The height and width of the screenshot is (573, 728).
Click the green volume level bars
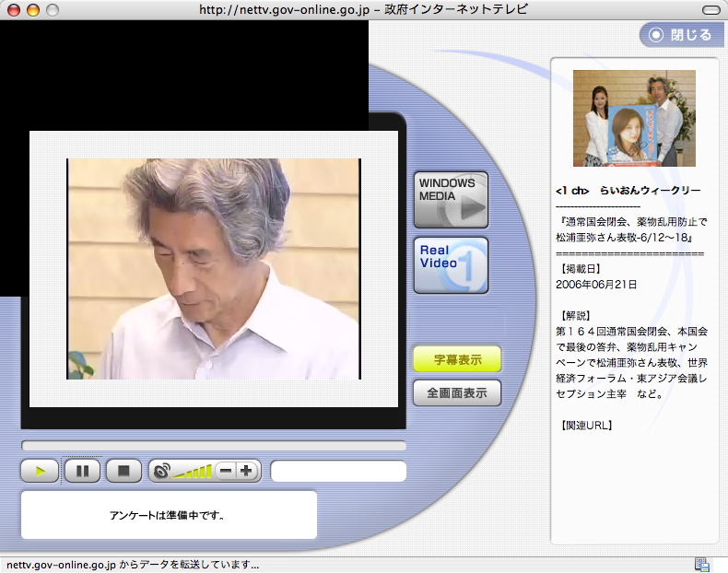coord(193,472)
